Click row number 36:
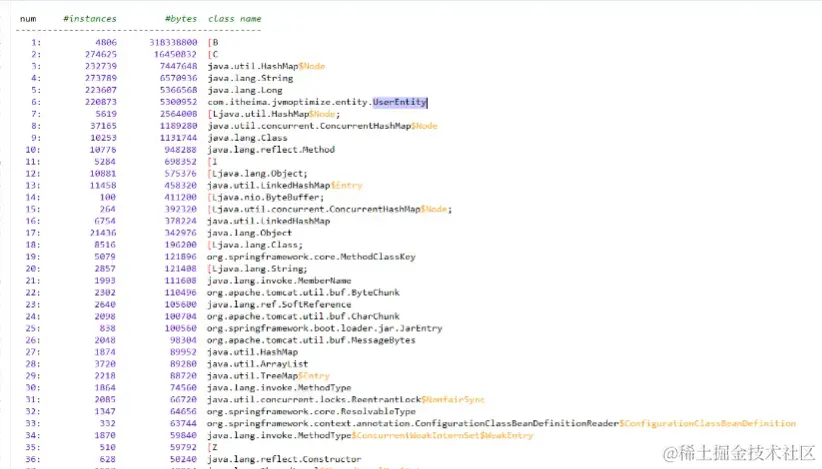Viewport: 822px width, 469px height. 33,459
